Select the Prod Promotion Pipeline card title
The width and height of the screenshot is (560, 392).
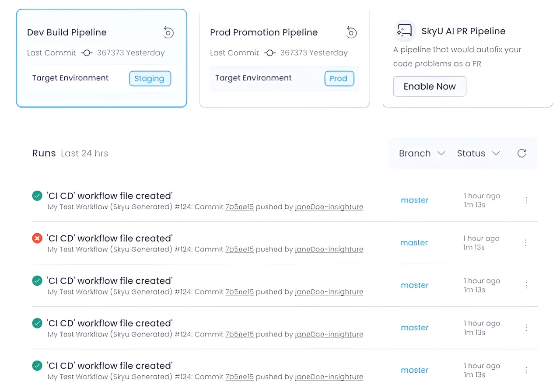(x=264, y=32)
